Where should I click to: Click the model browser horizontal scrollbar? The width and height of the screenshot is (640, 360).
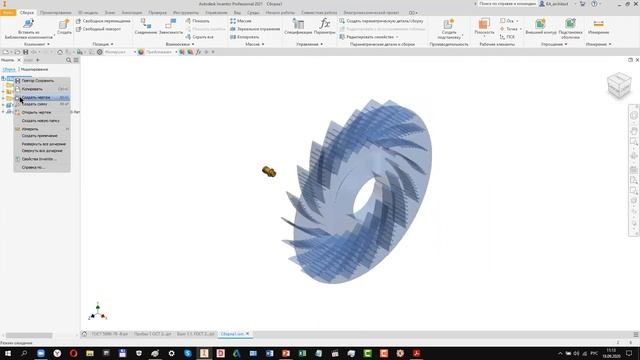click(x=29, y=336)
